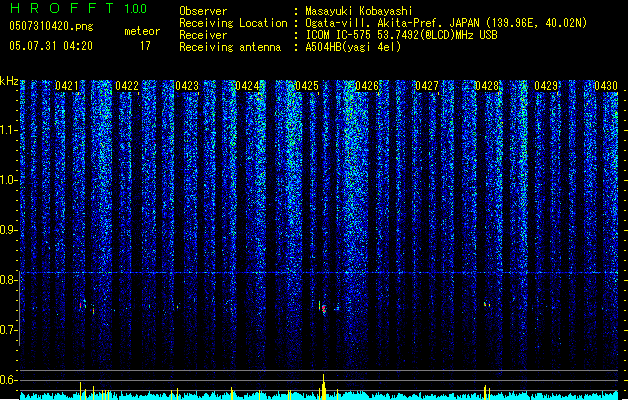The width and height of the screenshot is (629, 400).
Task: Click the kHz axis unit label
Action: 9,81
